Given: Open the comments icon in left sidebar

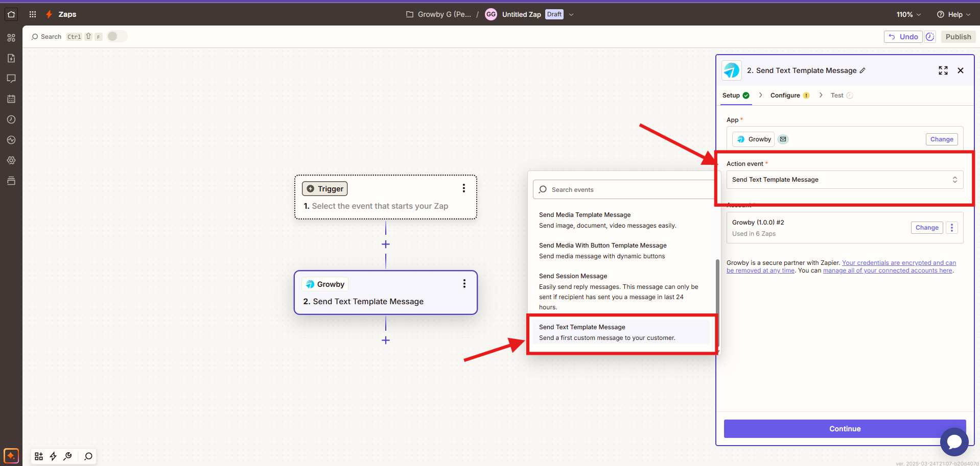Looking at the screenshot, I should click(x=11, y=79).
